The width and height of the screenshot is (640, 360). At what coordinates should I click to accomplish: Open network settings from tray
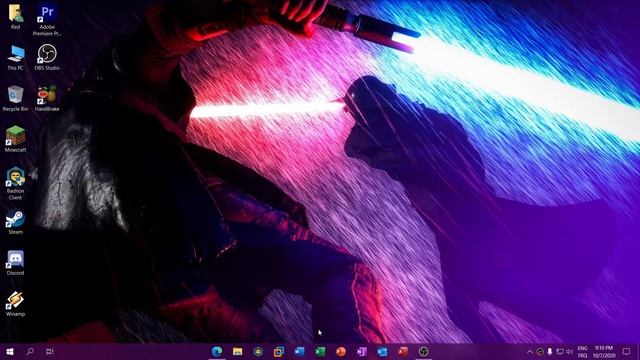(560, 351)
